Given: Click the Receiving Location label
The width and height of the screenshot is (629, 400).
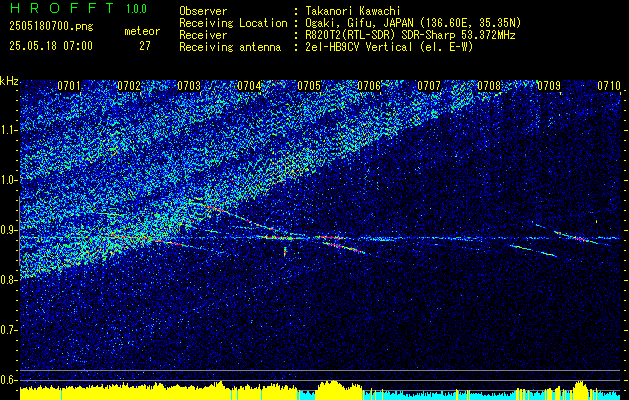Looking at the screenshot, I should pos(233,23).
